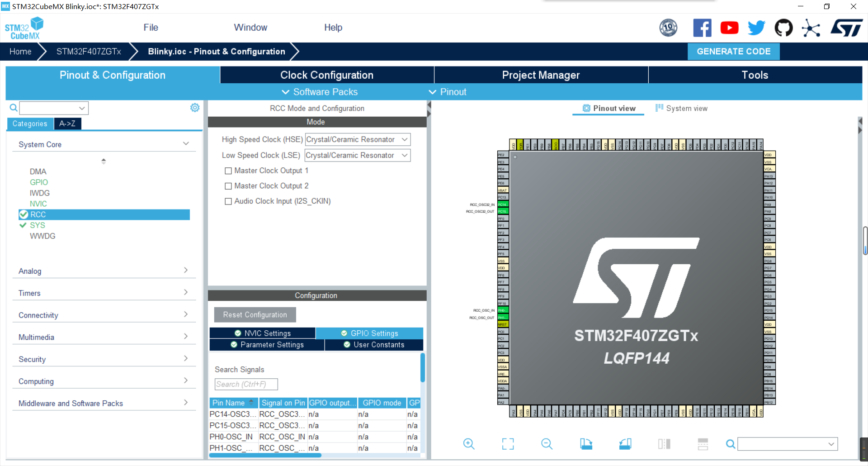The image size is (868, 466).
Task: Toggle Audio Clock Input (I2S_CKIN)
Action: pos(228,202)
